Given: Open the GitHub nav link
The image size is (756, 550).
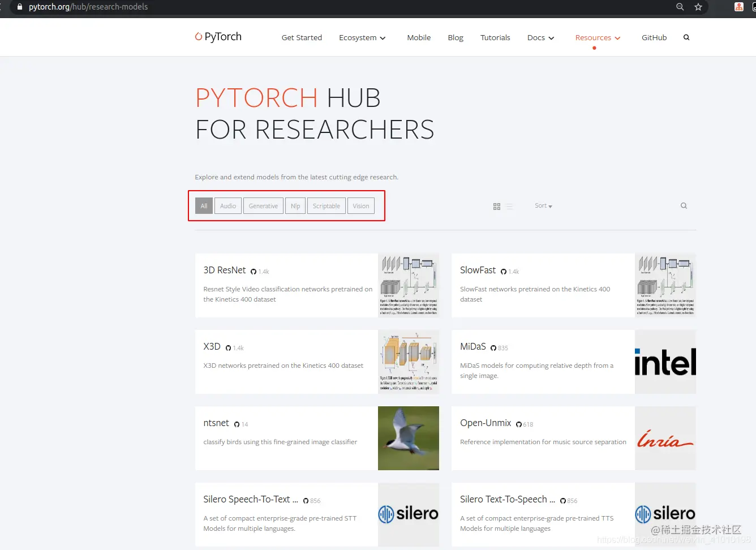Looking at the screenshot, I should click(x=654, y=37).
